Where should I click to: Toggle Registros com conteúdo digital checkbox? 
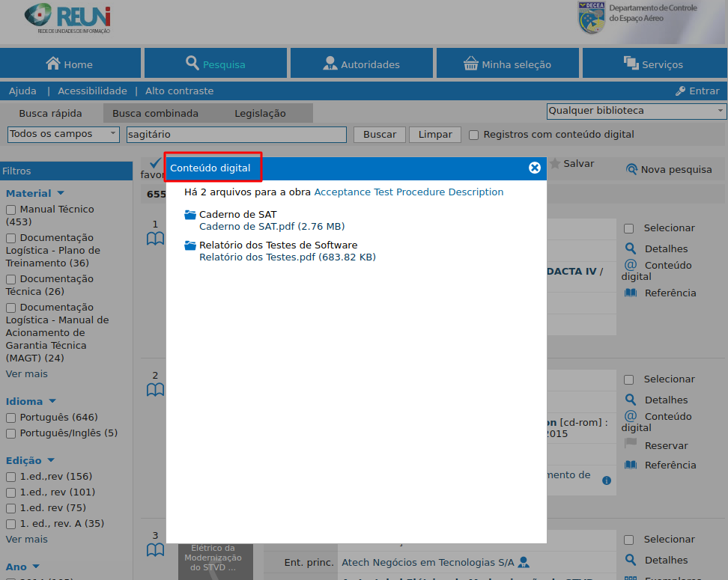tap(473, 135)
